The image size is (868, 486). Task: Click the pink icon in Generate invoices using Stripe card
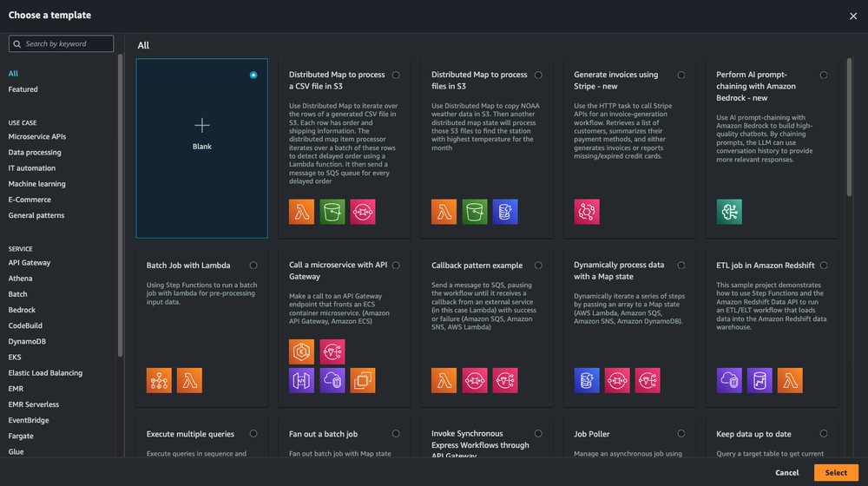tap(587, 212)
